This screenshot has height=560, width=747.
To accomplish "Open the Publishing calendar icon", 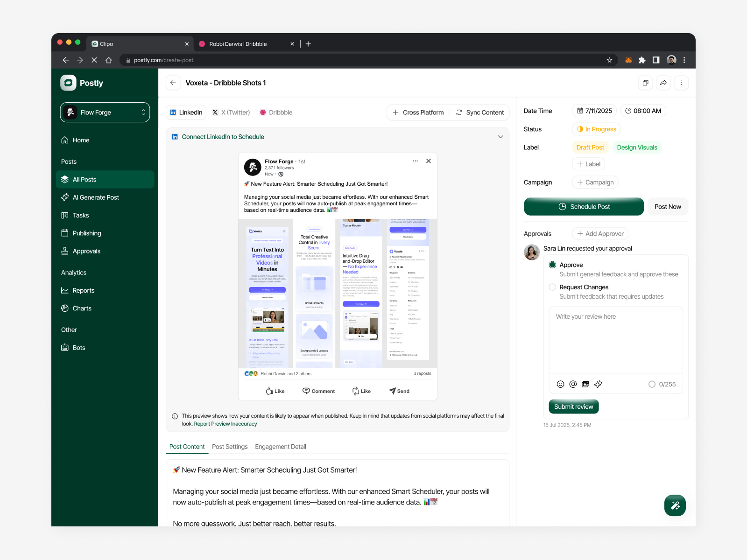I will click(64, 233).
